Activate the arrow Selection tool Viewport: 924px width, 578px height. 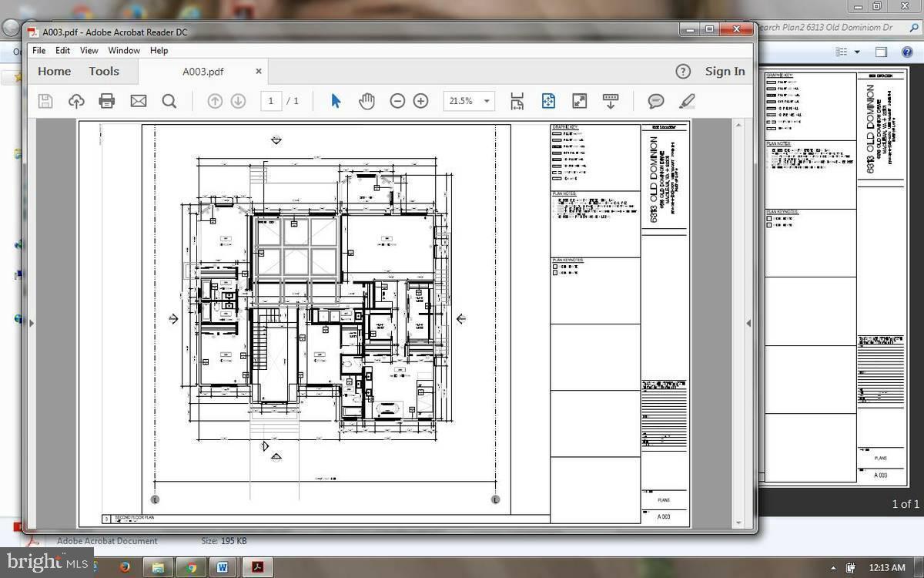pos(336,101)
